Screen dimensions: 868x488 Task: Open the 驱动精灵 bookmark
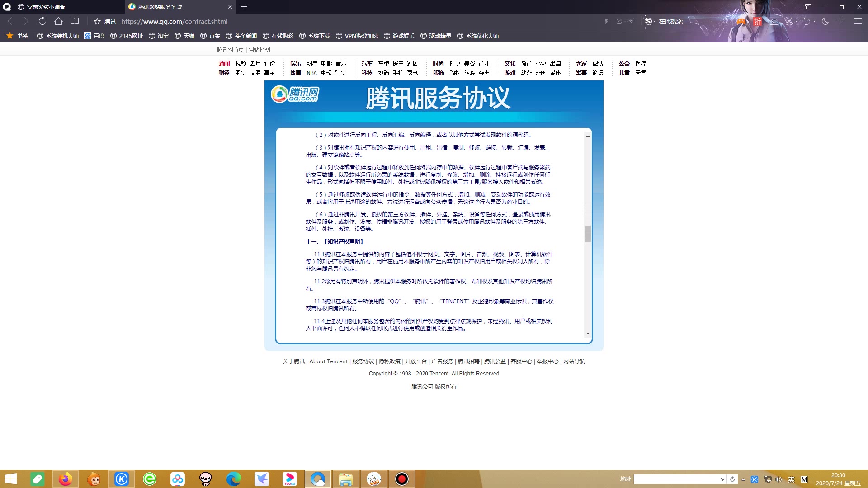436,36
